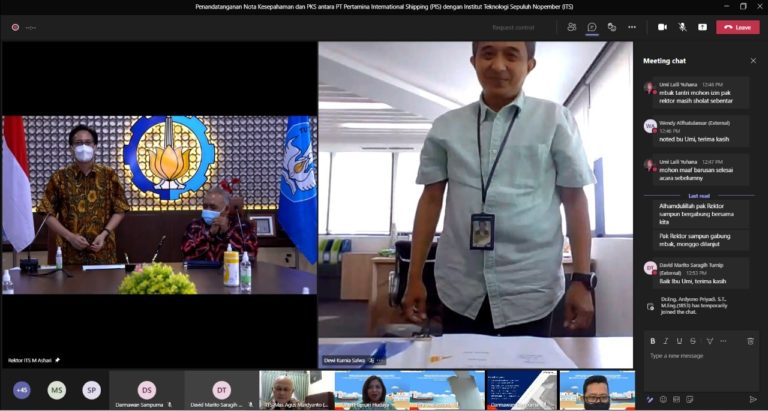
Task: Underline text in chat composer
Action: click(x=678, y=341)
